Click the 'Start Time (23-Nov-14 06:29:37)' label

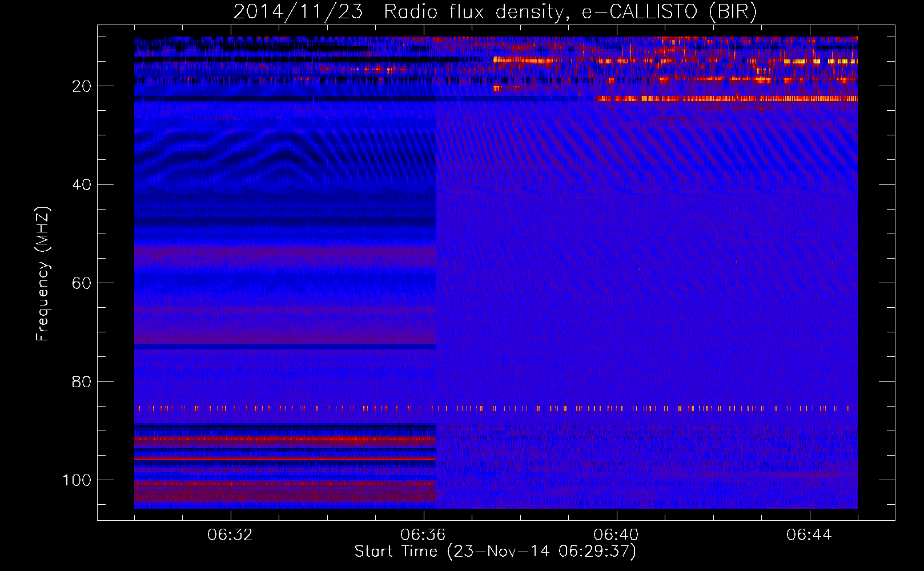495,552
